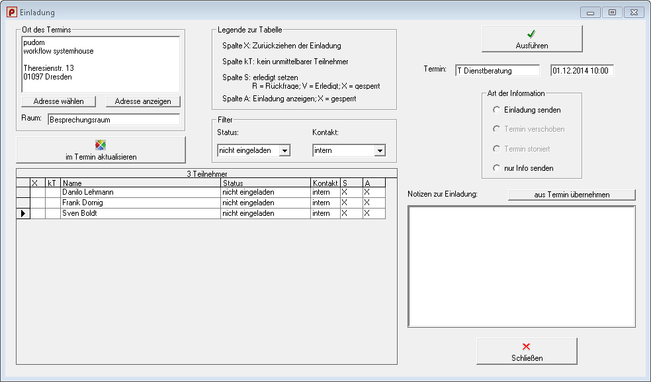Open the Kontakt filter dropdown arrow

[379, 150]
